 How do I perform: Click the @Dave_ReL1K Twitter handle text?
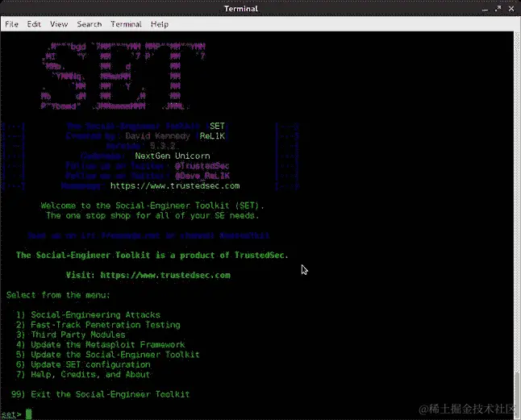pyautogui.click(x=202, y=176)
